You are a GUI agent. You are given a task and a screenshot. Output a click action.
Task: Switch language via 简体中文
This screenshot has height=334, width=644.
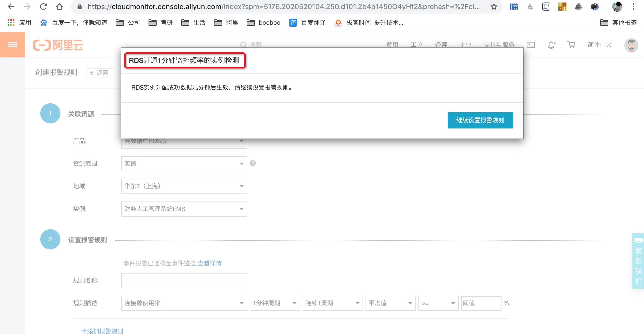point(600,45)
